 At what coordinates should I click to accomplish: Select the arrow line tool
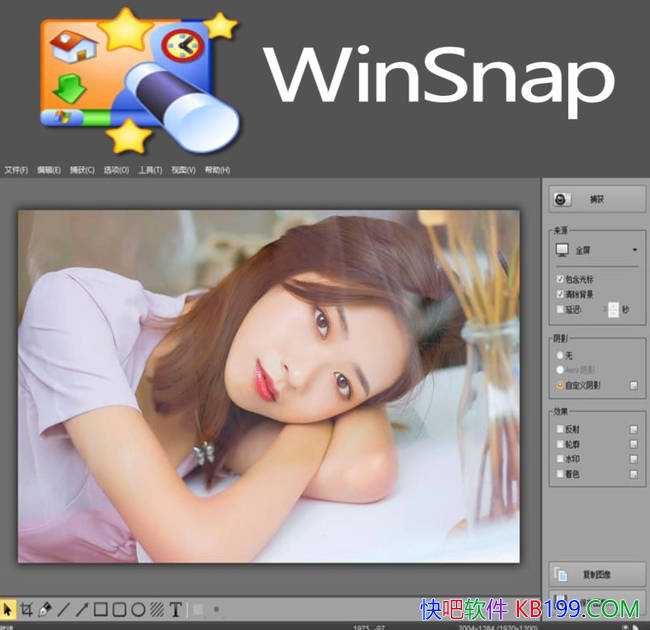[82, 610]
